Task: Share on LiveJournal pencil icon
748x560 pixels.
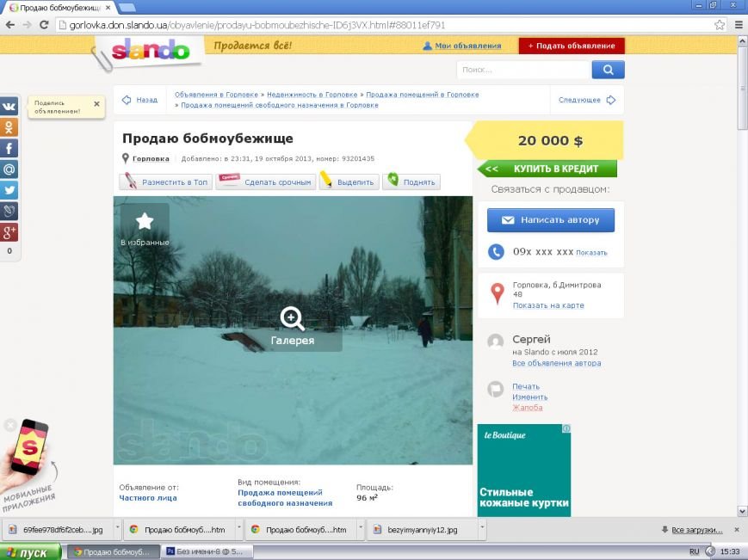Action: tap(9, 211)
